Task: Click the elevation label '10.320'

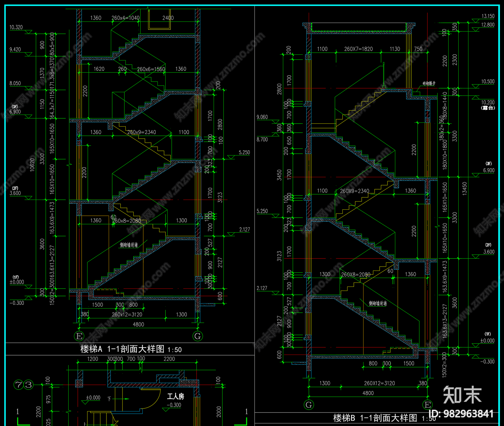Action: [16, 27]
